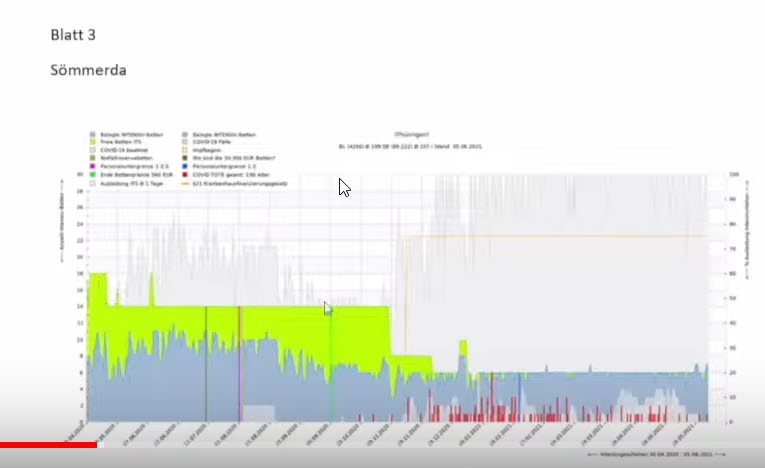Click the 'Auslastung ITS' legend label
Screen dimensions: 765x468
132,183
